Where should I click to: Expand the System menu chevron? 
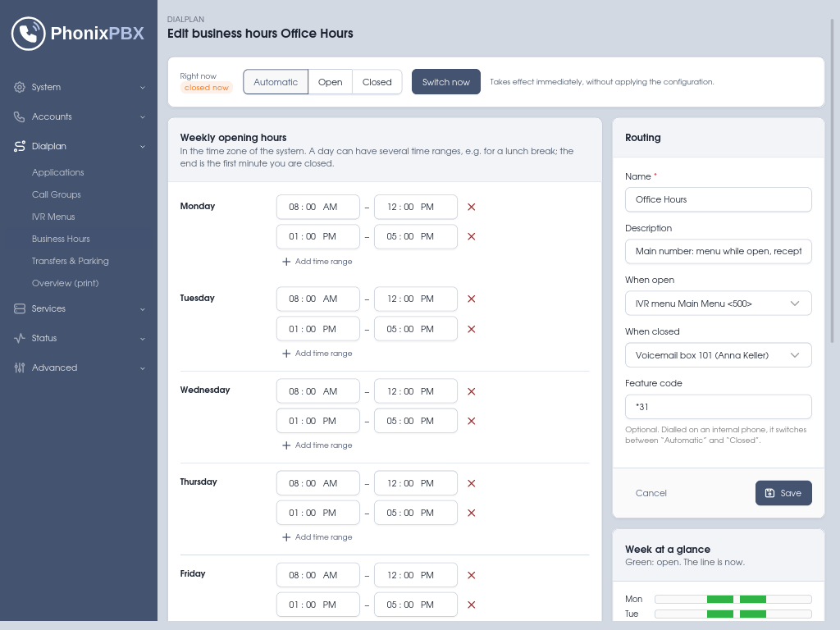coord(143,87)
